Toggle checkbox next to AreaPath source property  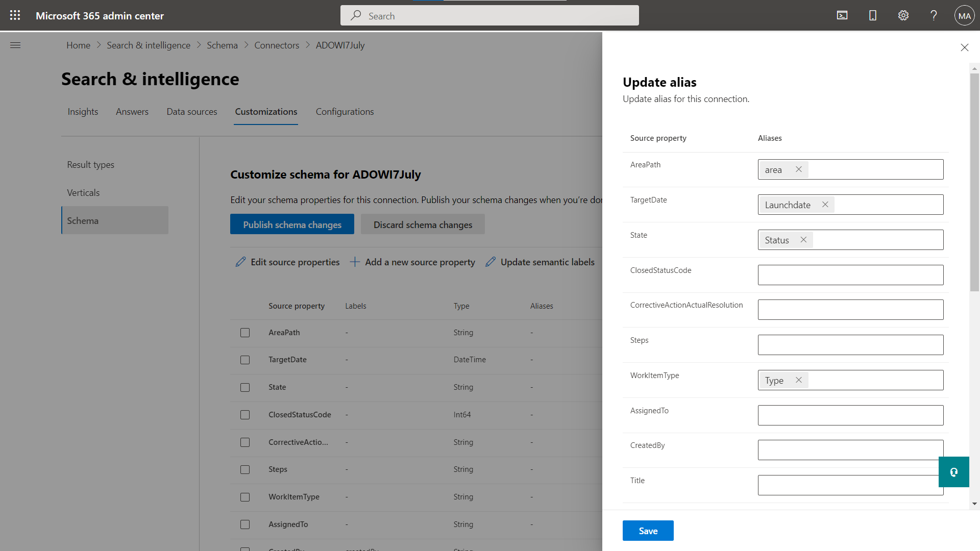click(244, 332)
